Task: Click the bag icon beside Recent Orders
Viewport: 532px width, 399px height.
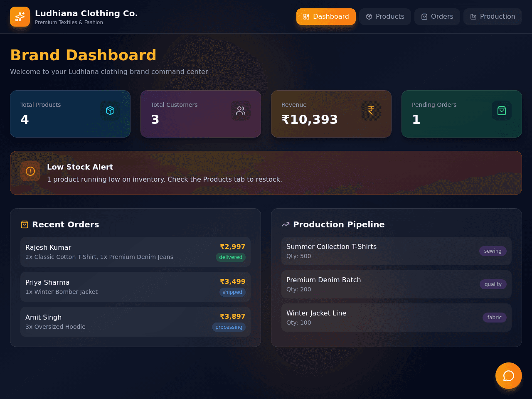Action: [x=25, y=224]
